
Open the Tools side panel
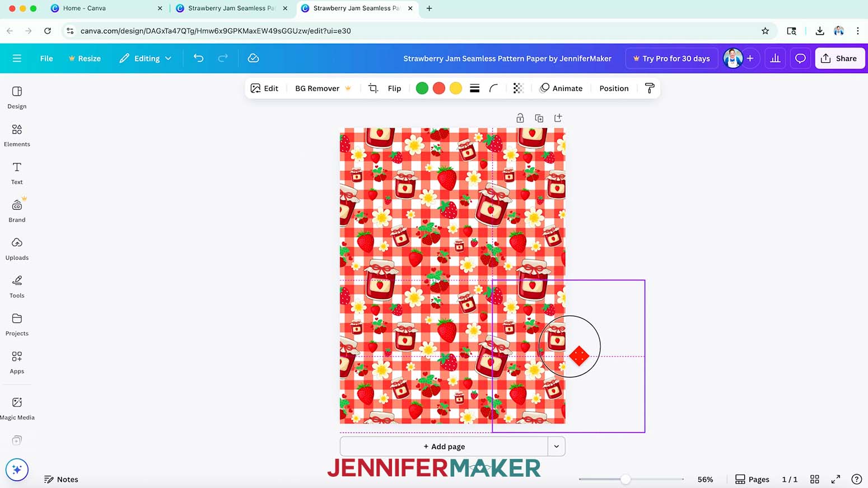17,287
